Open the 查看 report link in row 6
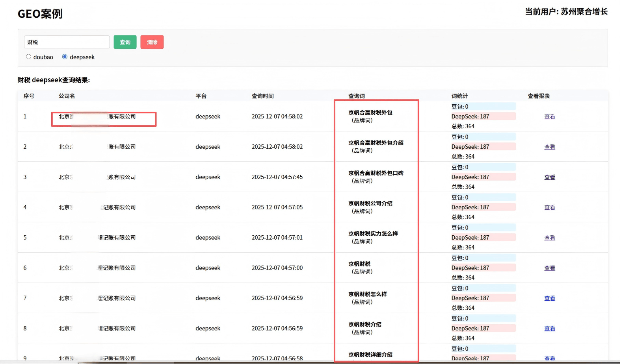This screenshot has height=364, width=621. [x=549, y=268]
